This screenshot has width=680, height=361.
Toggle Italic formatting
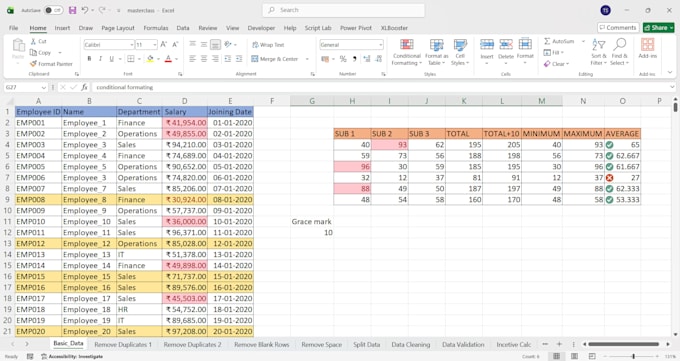[x=100, y=59]
